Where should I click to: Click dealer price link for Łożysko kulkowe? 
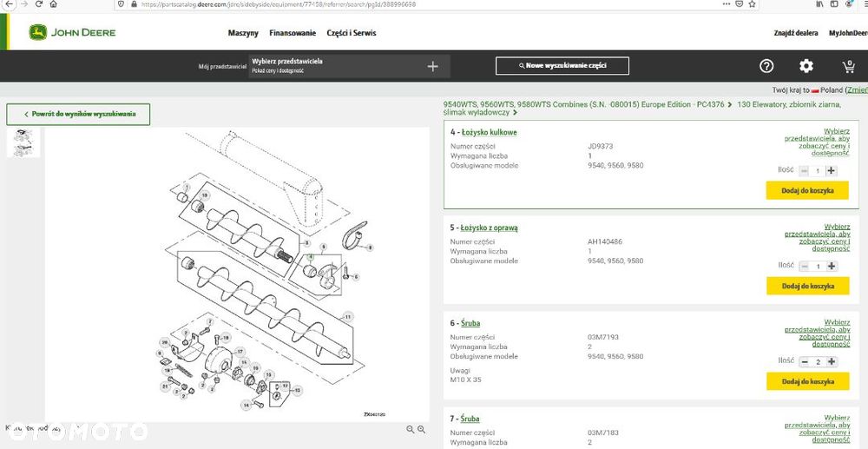pos(817,142)
